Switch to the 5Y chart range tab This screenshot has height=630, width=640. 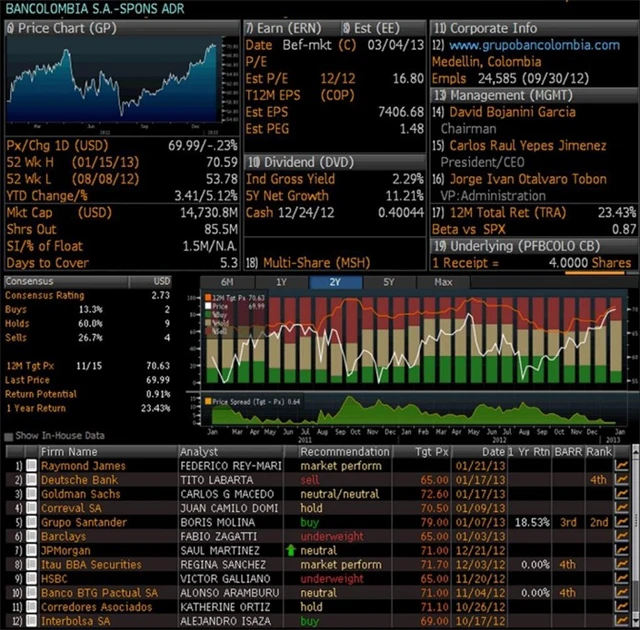tap(389, 282)
